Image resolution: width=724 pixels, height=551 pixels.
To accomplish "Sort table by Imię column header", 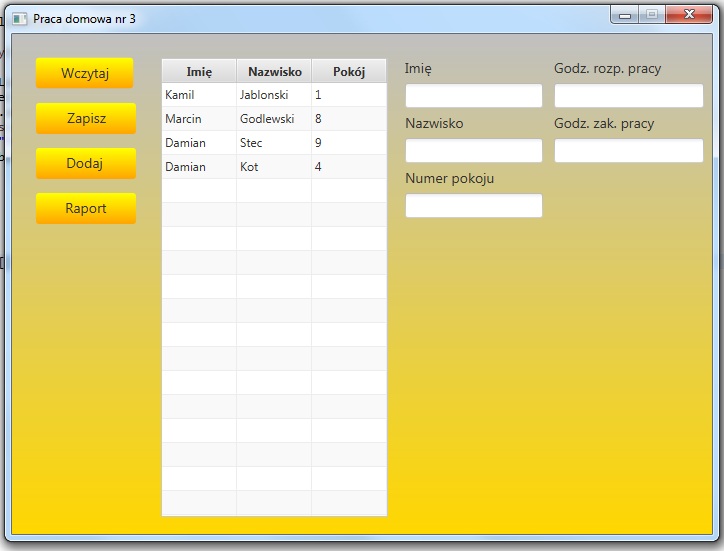I will pos(199,71).
